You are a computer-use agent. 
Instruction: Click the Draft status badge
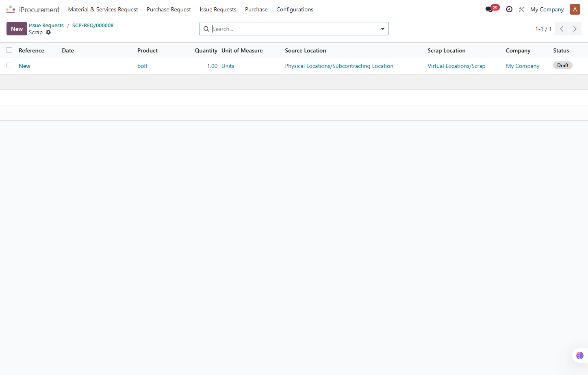click(x=563, y=65)
